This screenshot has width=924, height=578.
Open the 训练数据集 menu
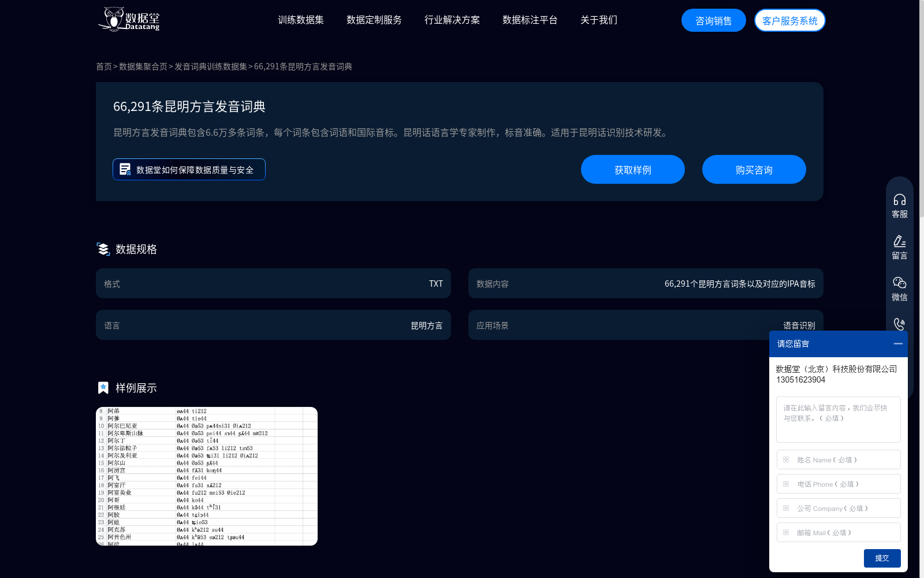pos(301,20)
